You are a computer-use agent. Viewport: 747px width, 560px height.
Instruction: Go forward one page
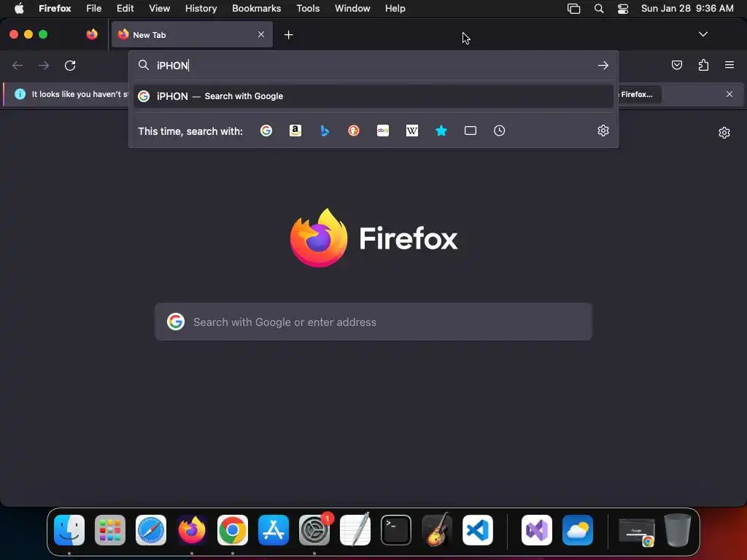tap(44, 65)
